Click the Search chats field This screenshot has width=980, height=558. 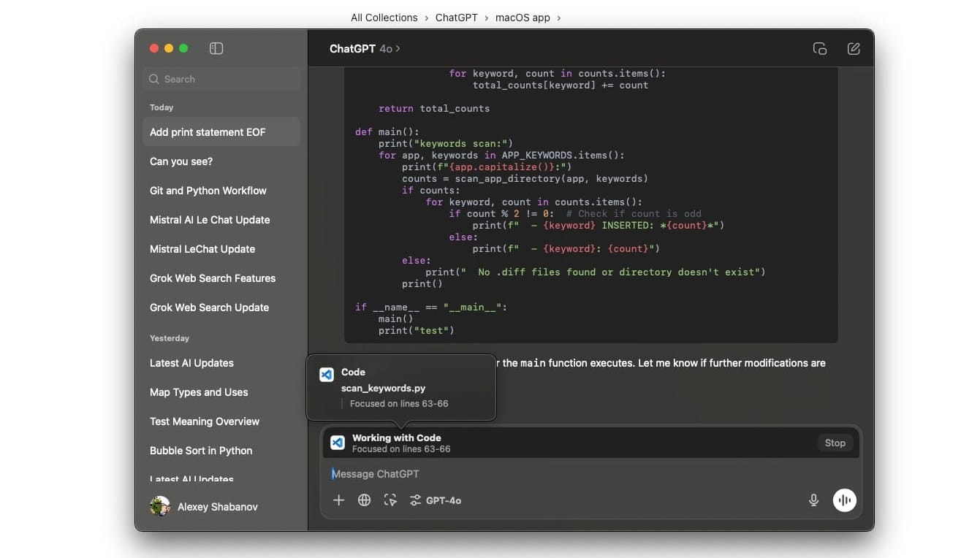tap(221, 79)
